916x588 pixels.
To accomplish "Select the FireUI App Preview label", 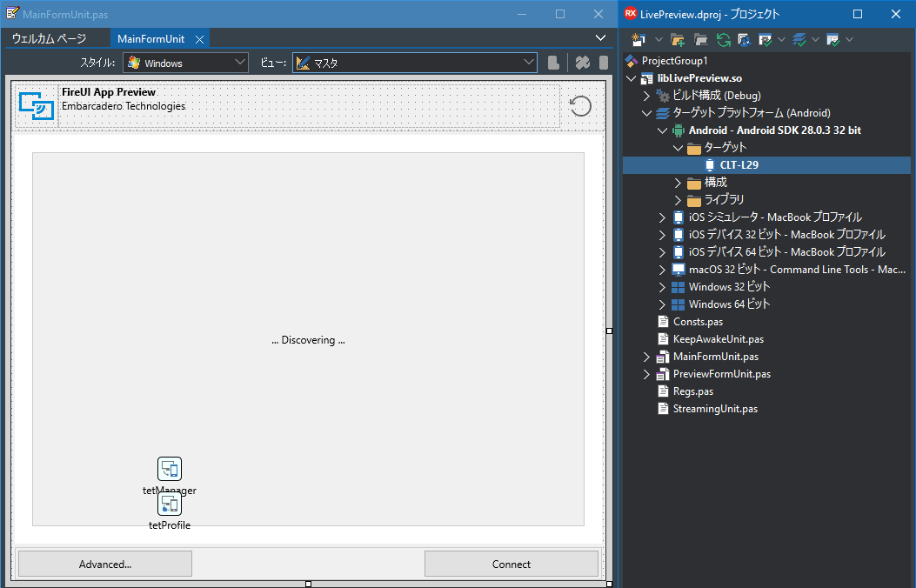I will [109, 92].
